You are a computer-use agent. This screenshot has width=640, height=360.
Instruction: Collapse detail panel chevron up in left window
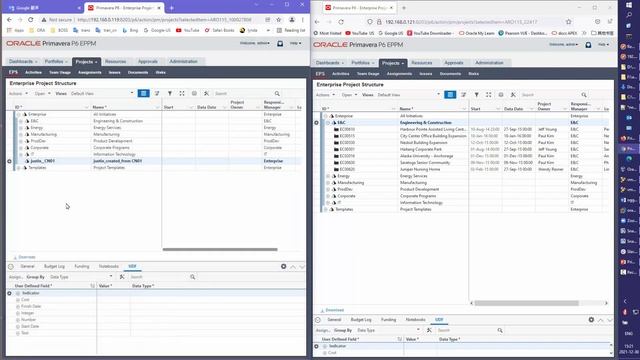(x=293, y=267)
